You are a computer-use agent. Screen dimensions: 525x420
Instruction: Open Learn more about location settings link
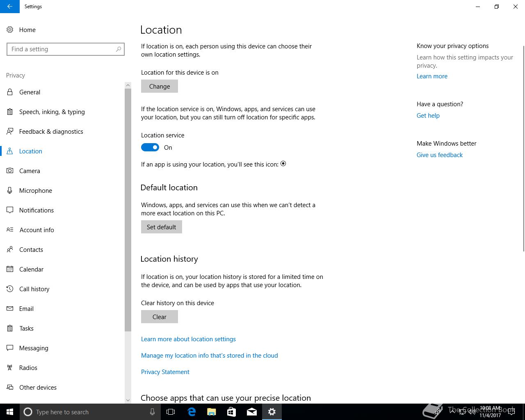(x=188, y=339)
